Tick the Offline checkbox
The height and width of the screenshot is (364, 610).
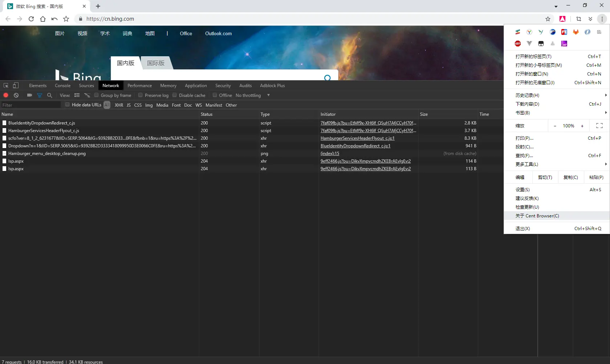[x=215, y=95]
